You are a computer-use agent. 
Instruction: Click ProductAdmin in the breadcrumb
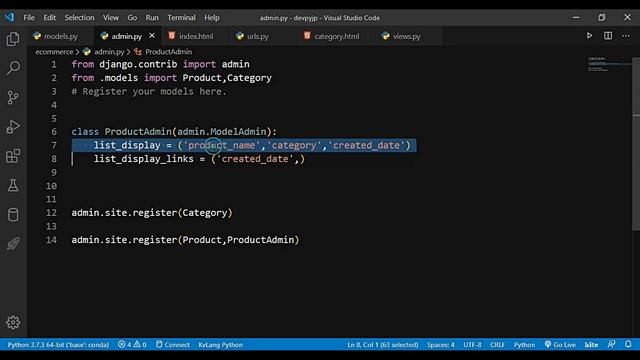click(168, 52)
